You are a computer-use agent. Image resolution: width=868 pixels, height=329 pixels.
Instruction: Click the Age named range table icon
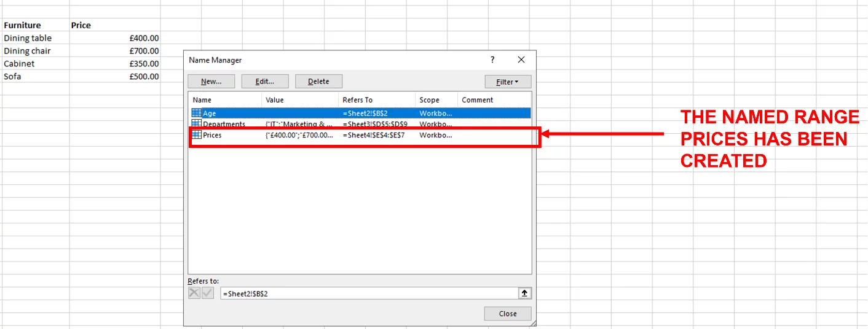[x=197, y=113]
